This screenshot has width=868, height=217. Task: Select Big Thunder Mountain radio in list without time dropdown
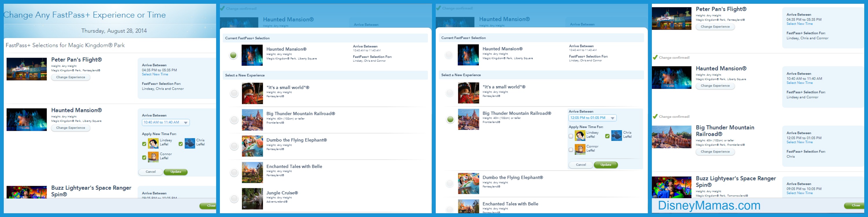234,119
